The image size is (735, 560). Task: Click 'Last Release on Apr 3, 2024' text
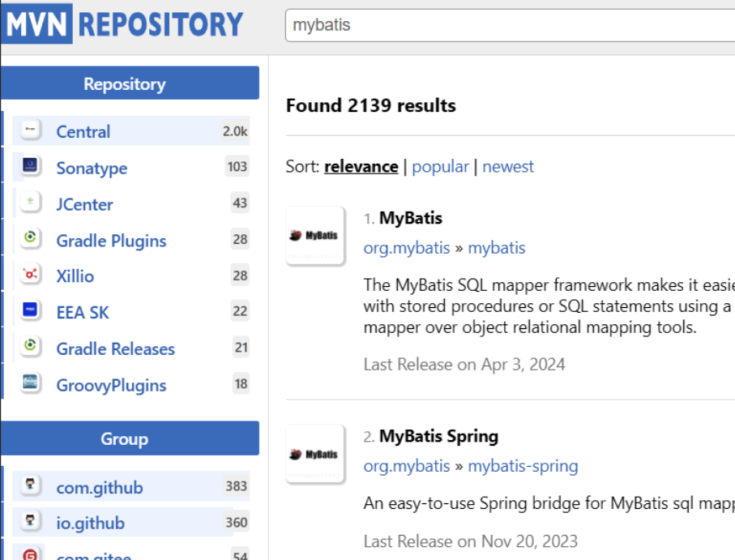pyautogui.click(x=464, y=365)
